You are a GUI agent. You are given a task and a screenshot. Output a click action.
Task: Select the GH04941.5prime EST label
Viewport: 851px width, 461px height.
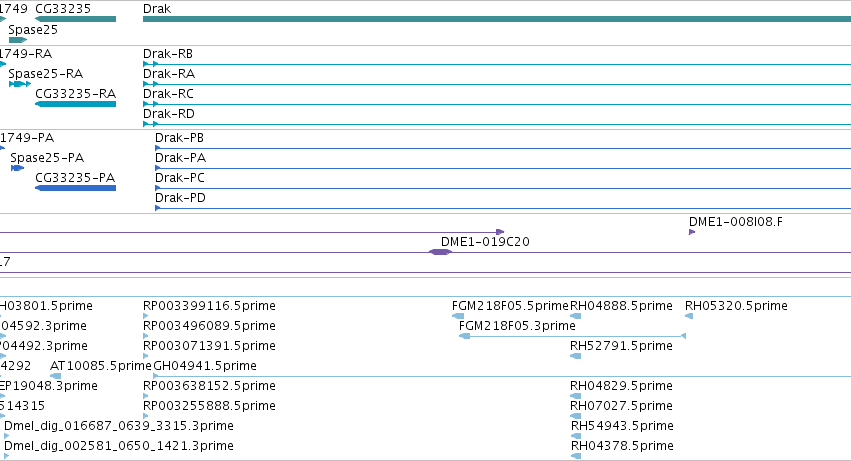tap(205, 366)
